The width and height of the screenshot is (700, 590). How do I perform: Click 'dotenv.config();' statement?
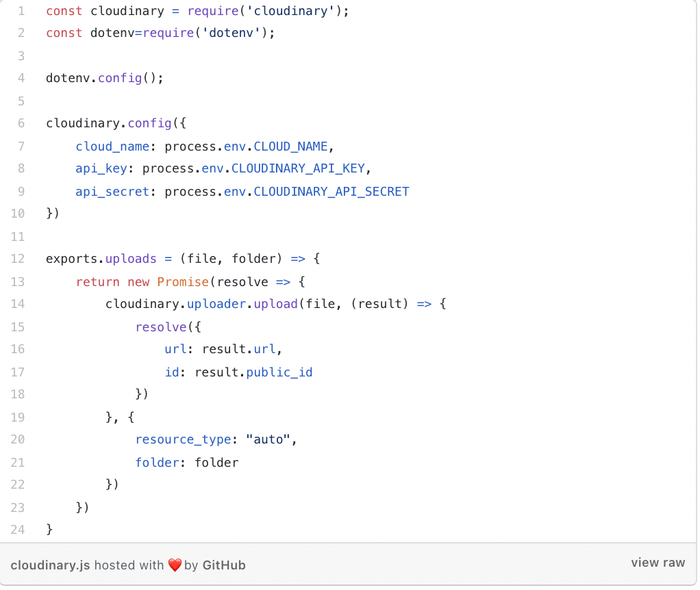click(x=105, y=78)
